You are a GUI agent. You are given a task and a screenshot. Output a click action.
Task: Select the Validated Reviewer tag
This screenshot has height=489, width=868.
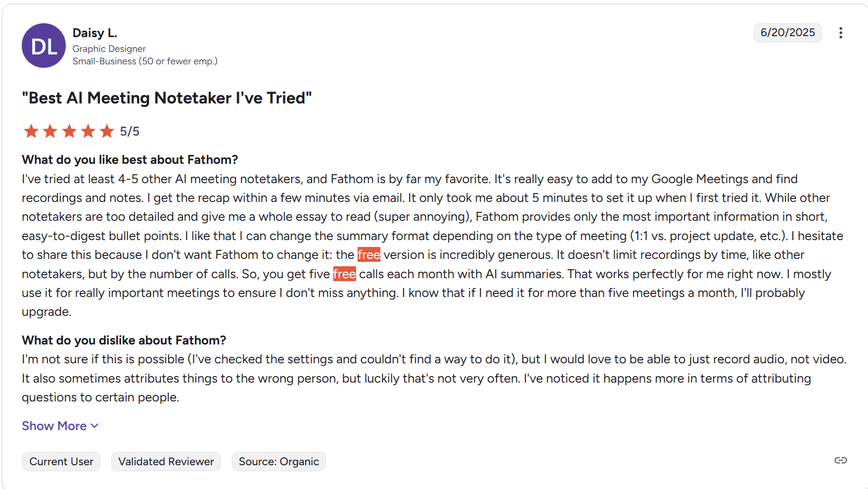166,461
